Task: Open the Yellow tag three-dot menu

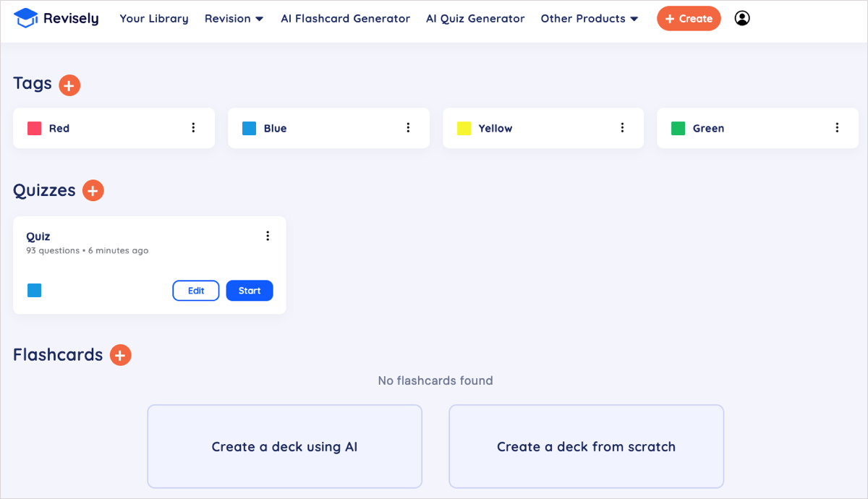Action: (622, 128)
